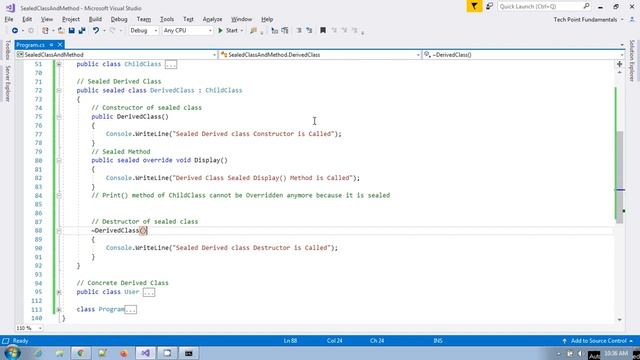Expand the collapsed User class

pos(59,292)
